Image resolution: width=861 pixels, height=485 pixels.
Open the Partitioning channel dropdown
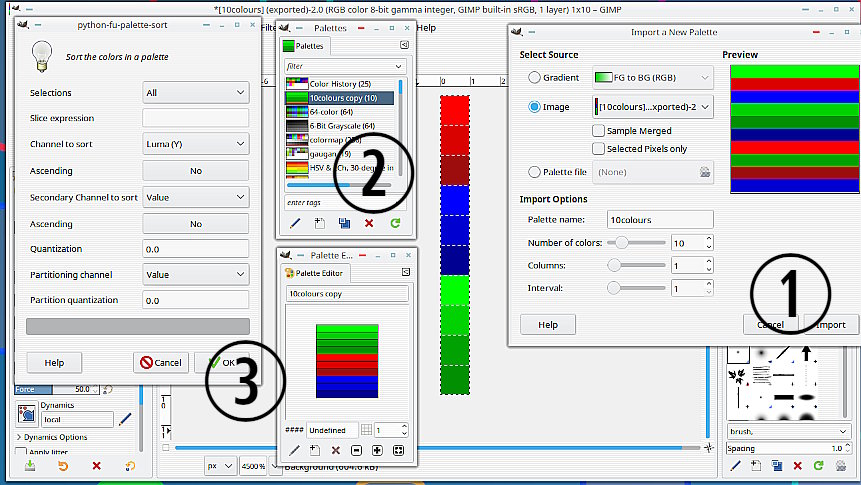195,274
